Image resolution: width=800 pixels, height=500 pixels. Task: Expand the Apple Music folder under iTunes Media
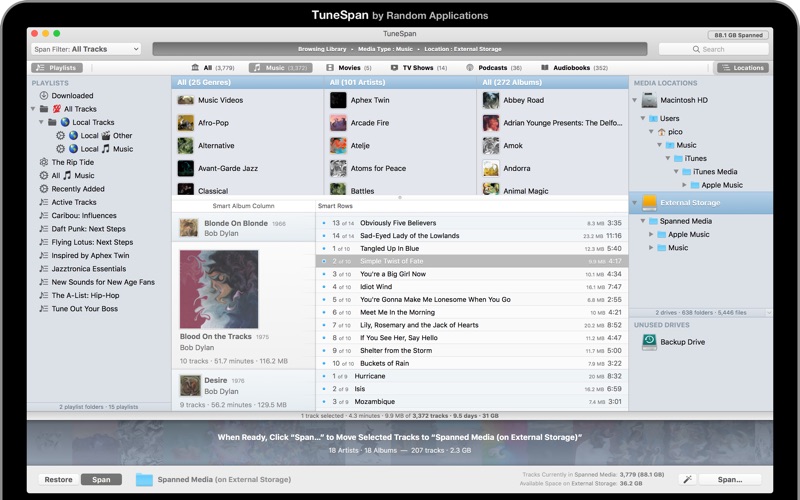coord(684,185)
